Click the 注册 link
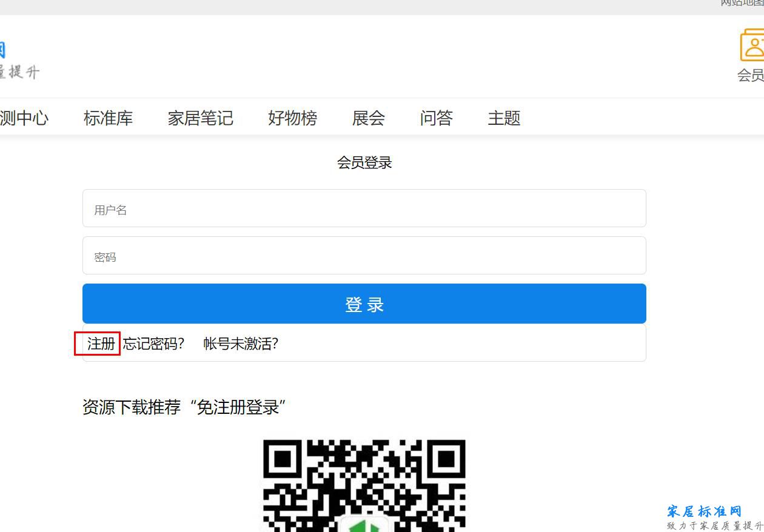Viewport: 764px width, 532px height. tap(101, 344)
